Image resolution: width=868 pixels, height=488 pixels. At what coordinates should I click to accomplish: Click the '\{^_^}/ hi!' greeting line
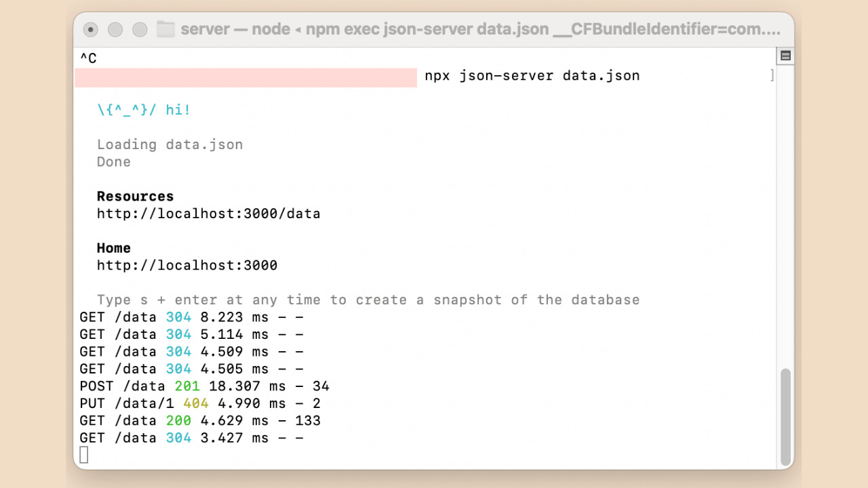144,110
